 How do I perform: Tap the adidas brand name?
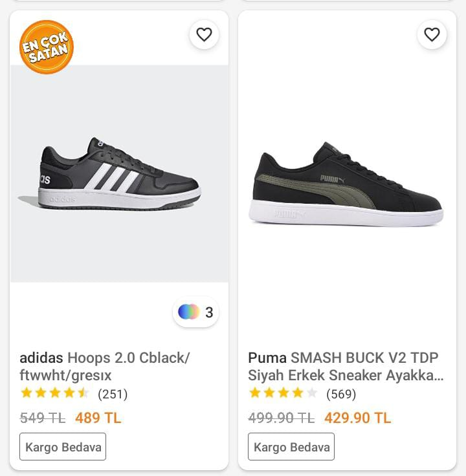coord(41,358)
